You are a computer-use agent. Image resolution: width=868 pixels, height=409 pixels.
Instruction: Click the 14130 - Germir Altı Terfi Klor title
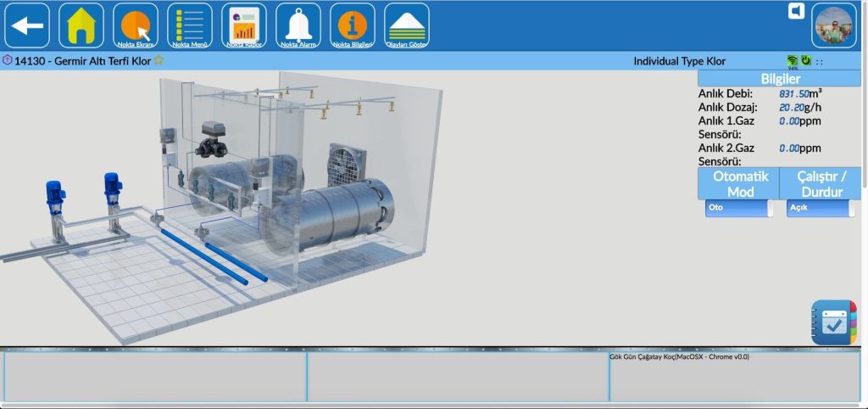point(82,61)
